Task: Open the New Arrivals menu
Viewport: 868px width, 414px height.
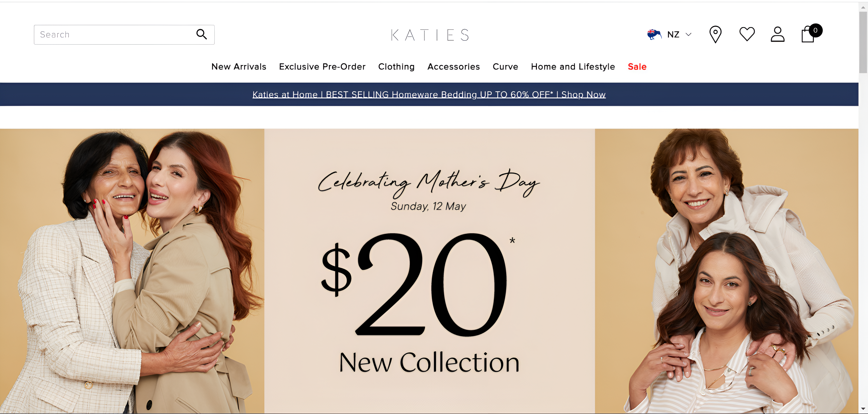Action: coord(238,67)
